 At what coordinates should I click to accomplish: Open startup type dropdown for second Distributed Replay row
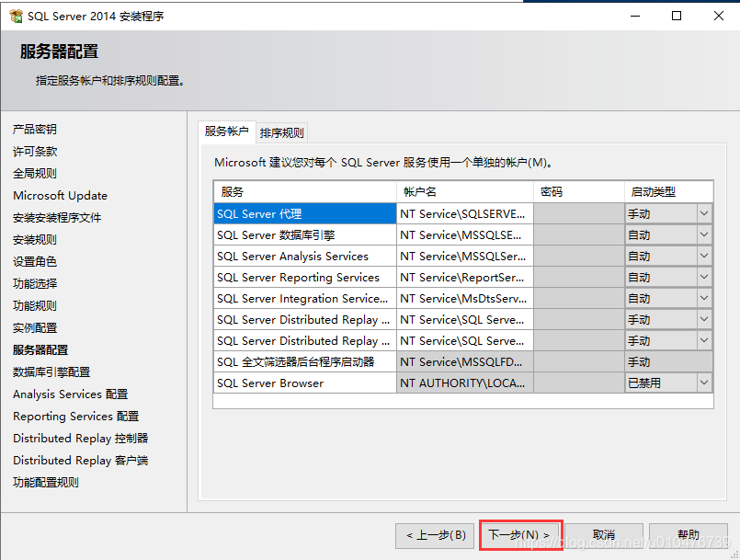[x=704, y=340]
